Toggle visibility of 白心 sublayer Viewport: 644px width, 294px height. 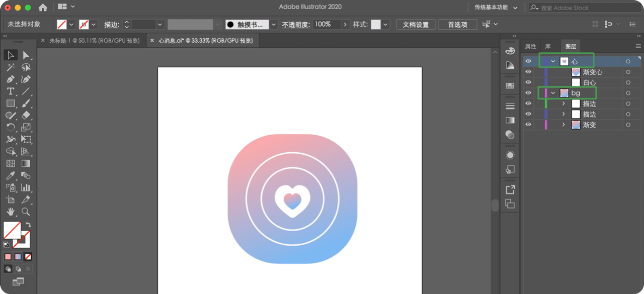pyautogui.click(x=528, y=82)
